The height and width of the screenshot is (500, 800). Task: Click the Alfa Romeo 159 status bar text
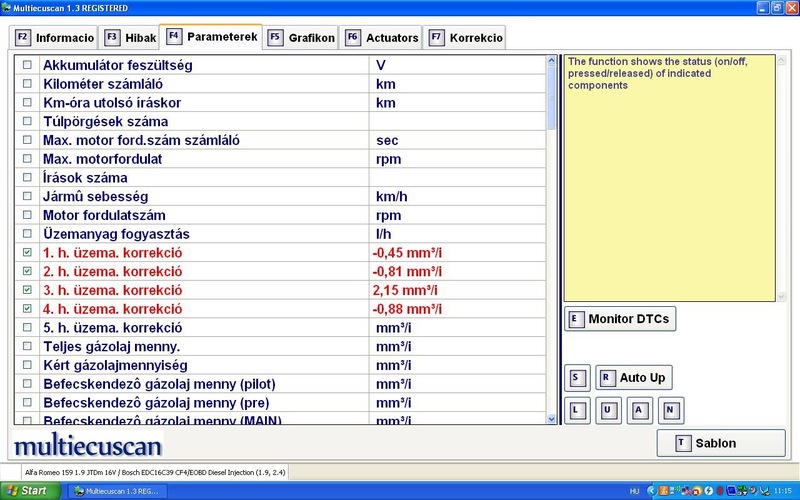click(155, 472)
